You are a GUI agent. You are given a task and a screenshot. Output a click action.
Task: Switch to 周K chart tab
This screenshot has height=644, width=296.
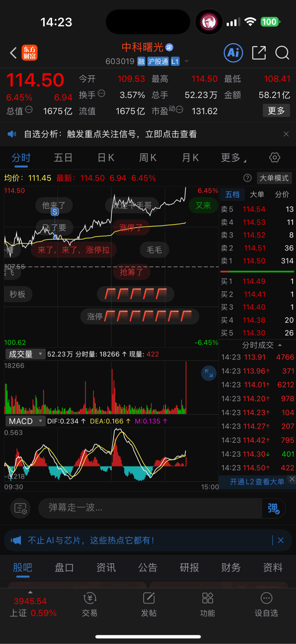(x=148, y=158)
